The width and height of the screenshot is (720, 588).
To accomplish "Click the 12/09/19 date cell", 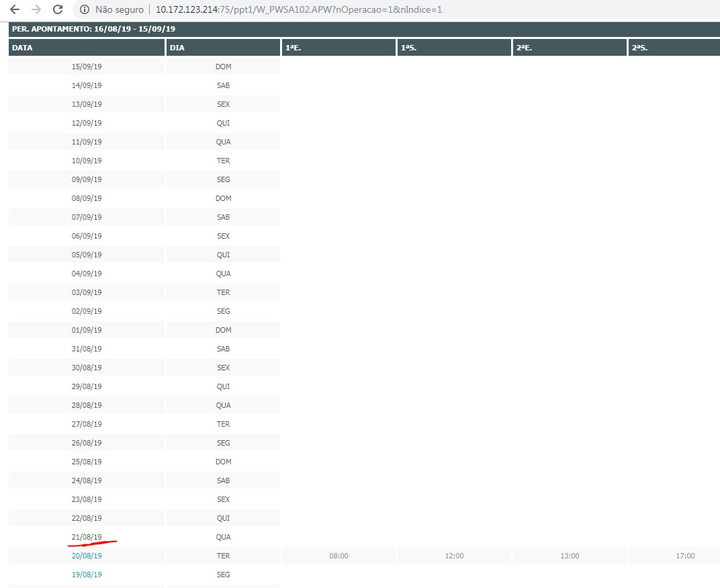I will pos(87,123).
